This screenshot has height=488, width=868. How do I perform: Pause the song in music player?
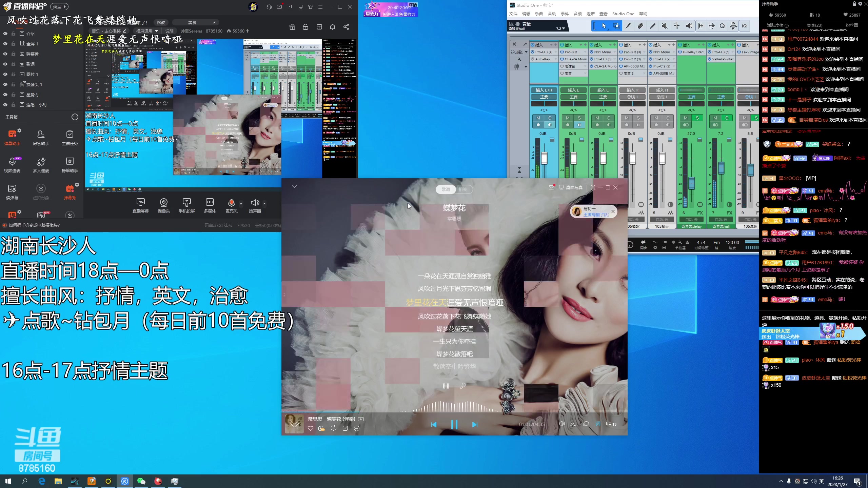click(x=454, y=424)
